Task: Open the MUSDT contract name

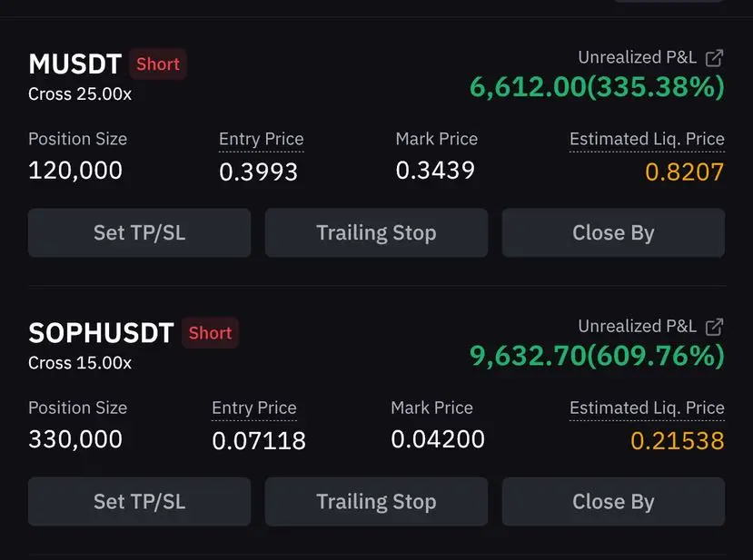Action: (74, 64)
